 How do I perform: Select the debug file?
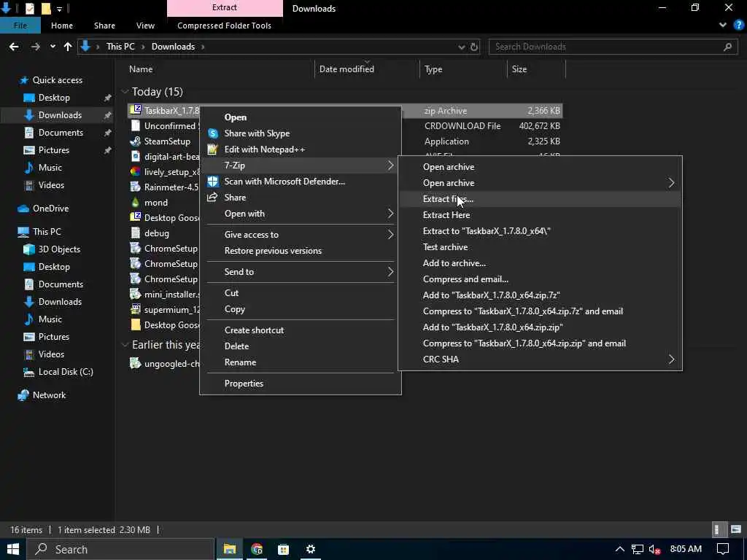click(x=156, y=234)
